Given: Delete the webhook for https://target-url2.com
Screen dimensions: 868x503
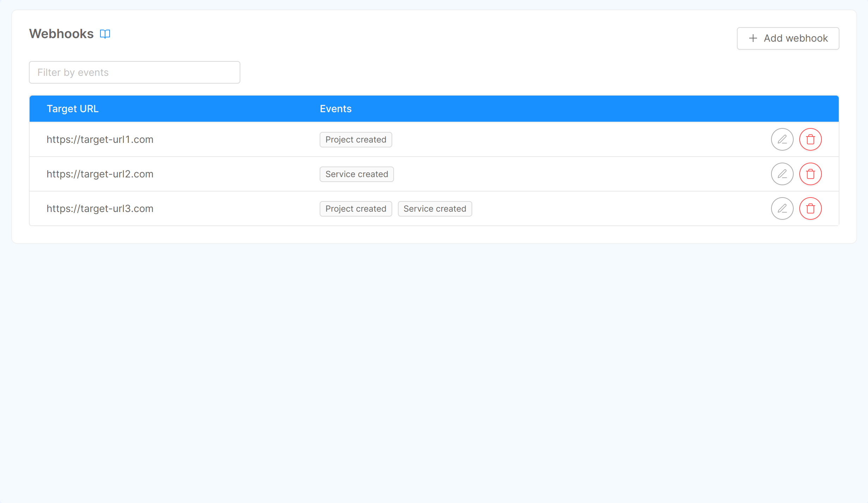Looking at the screenshot, I should [x=810, y=174].
